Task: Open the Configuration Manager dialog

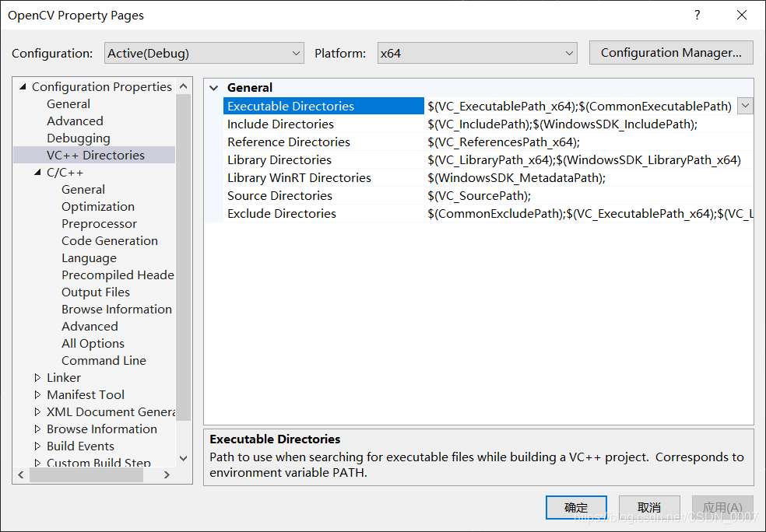Action: pyautogui.click(x=671, y=53)
